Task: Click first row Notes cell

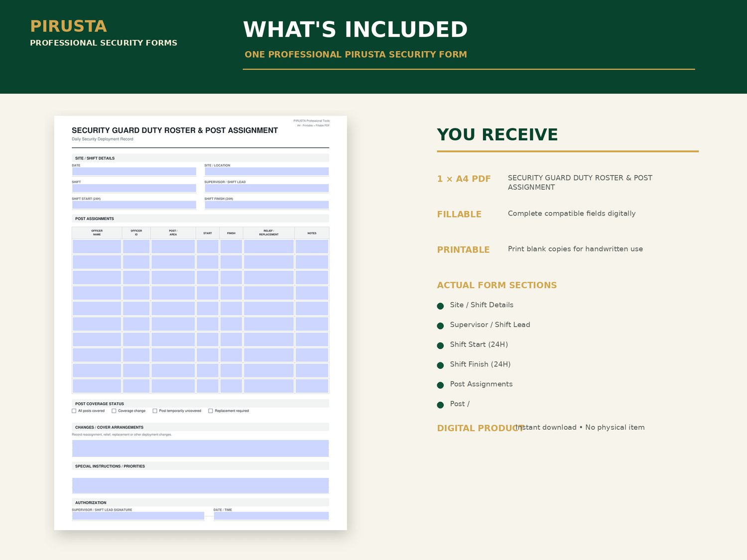Action: [312, 246]
